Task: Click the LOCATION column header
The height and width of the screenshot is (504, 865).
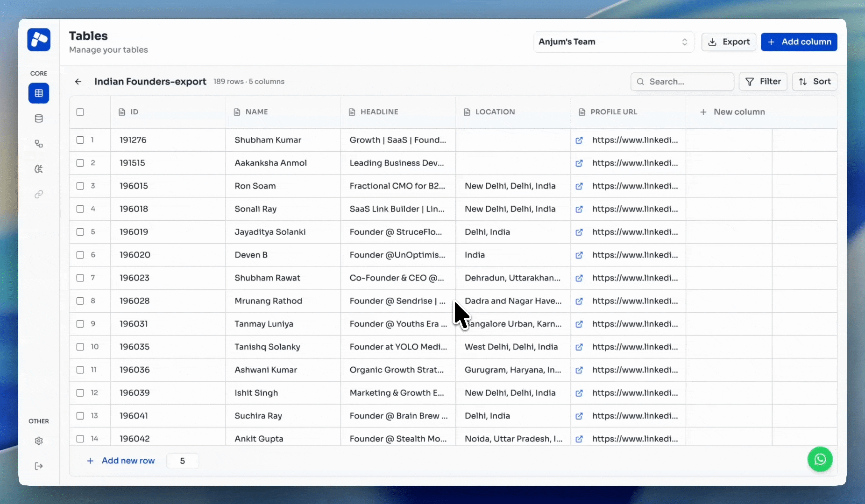Action: click(x=495, y=112)
